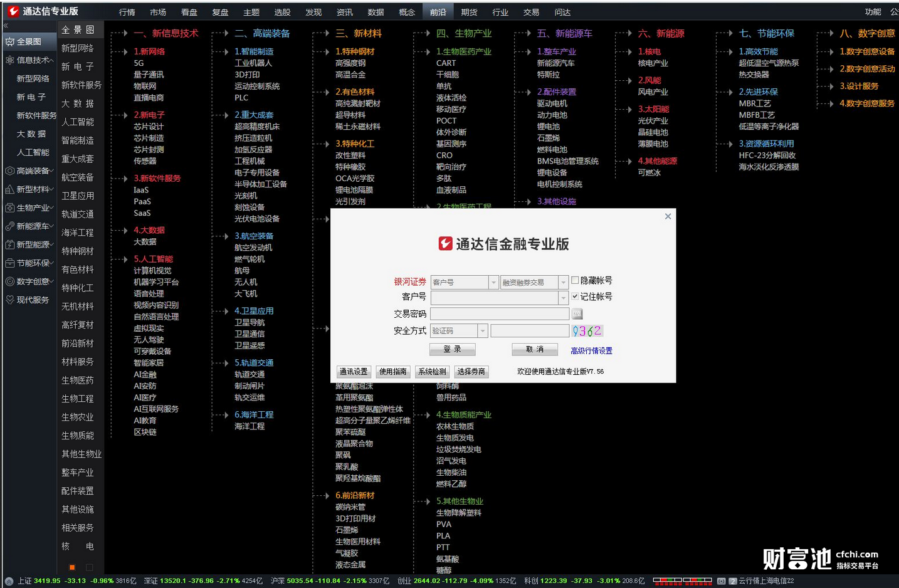Focus the verification code input field
The height and width of the screenshot is (588, 899).
click(530, 330)
